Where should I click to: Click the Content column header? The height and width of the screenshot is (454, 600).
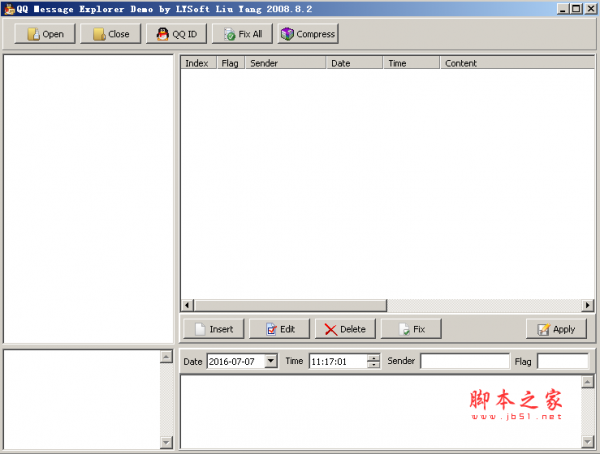[517, 63]
